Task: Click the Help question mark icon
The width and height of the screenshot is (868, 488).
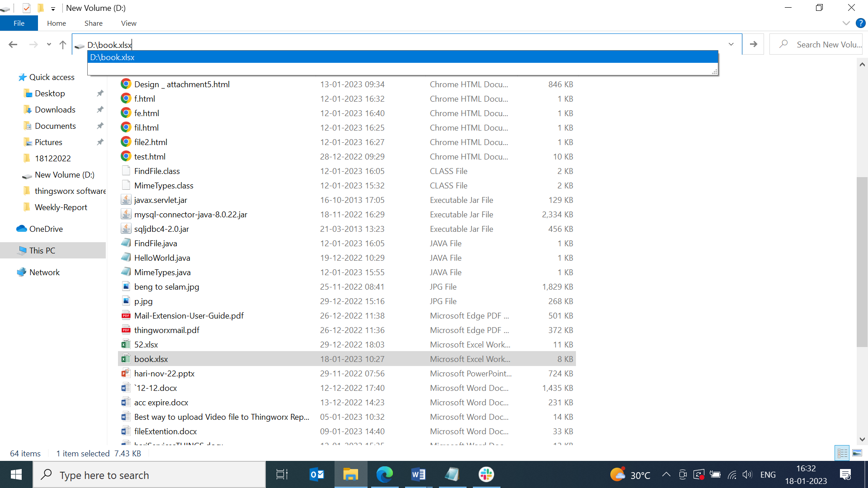Action: tap(860, 23)
